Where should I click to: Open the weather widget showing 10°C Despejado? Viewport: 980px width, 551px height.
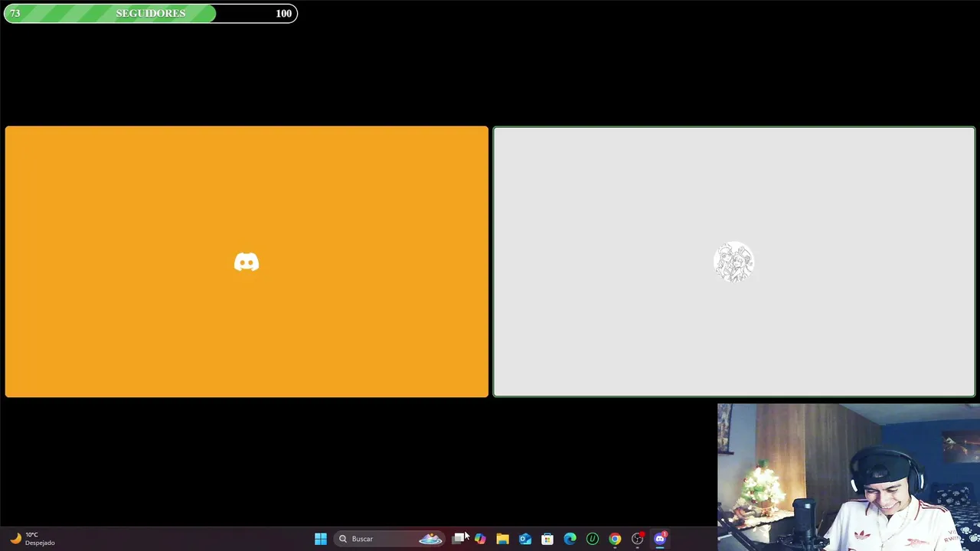coord(32,539)
